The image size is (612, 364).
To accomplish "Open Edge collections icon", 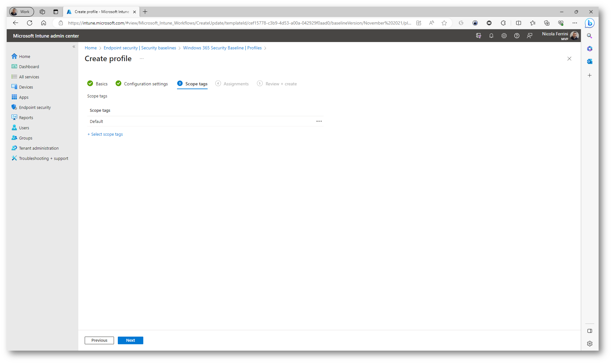I will [547, 23].
